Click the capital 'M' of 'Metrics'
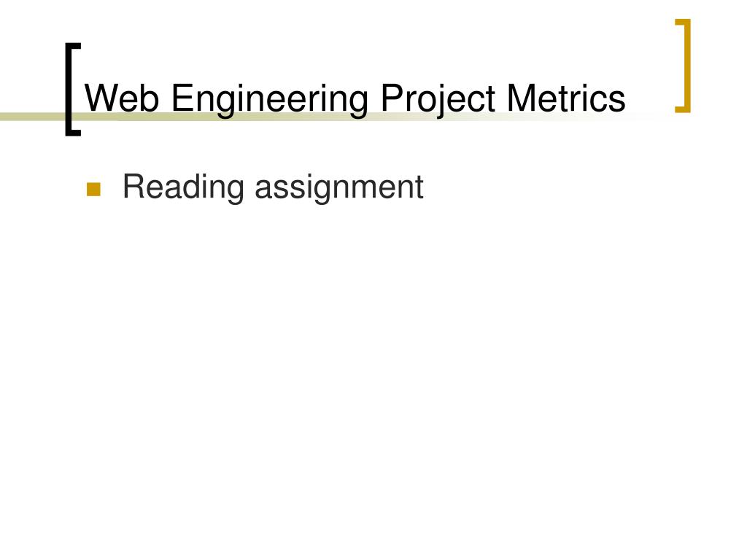This screenshot has height=560, width=747. (520, 98)
